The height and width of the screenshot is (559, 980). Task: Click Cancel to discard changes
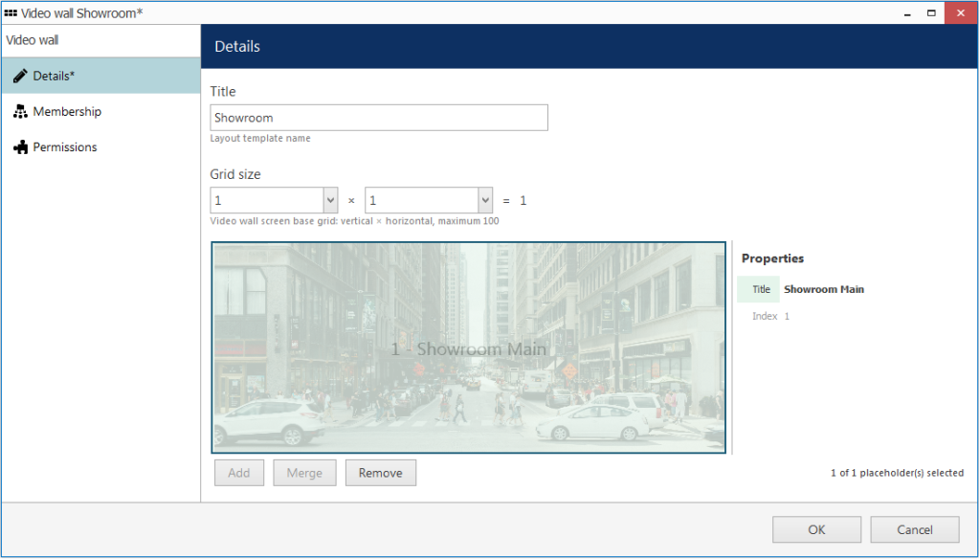click(x=914, y=529)
